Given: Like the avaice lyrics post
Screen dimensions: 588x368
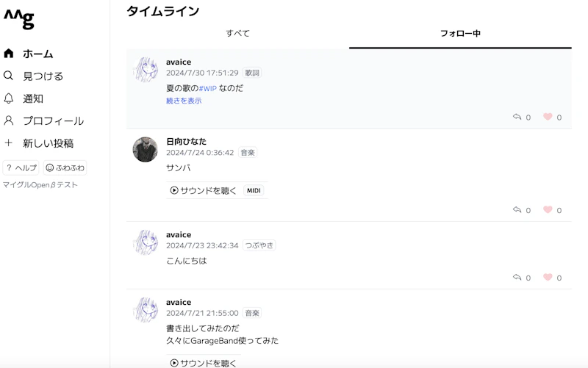Looking at the screenshot, I should point(548,118).
